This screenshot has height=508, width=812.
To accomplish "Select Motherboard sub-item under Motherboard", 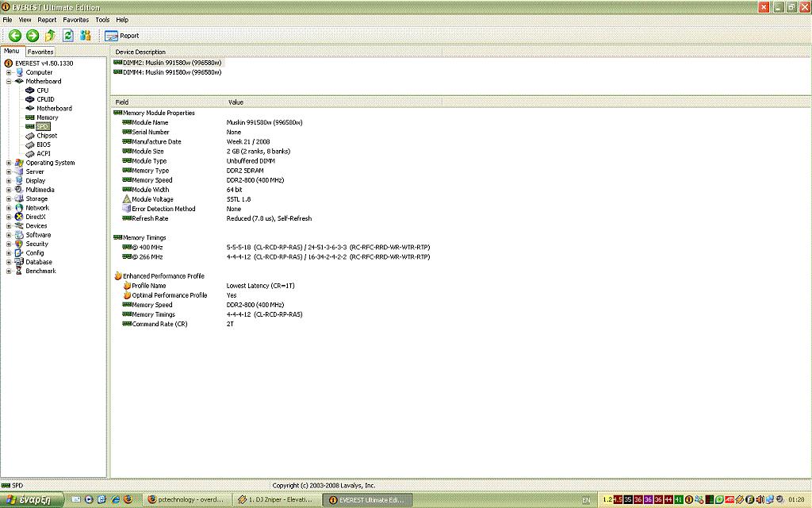I will [54, 108].
